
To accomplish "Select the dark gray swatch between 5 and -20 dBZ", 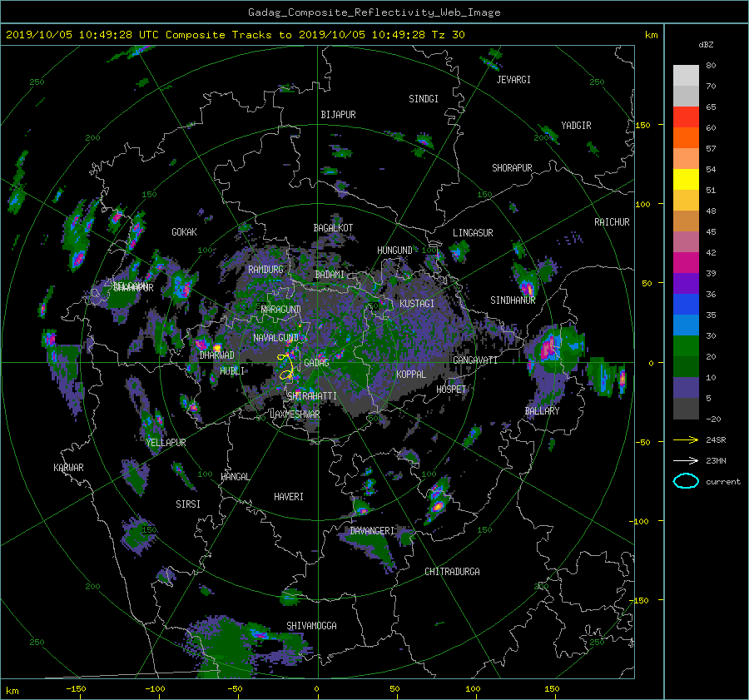I will 686,408.
